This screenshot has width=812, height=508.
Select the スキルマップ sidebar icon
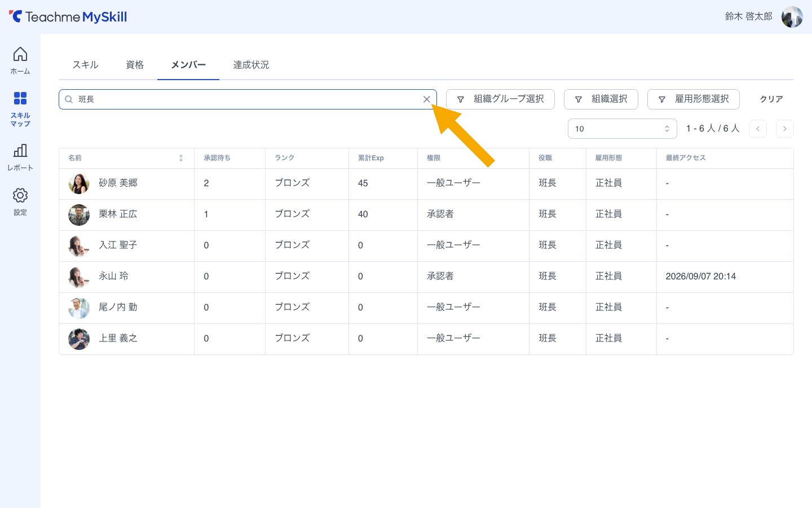[20, 109]
